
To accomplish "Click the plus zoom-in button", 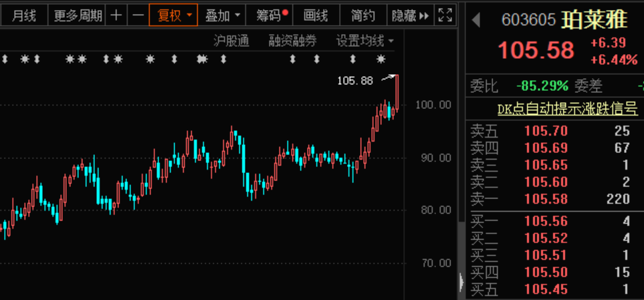I will point(116,15).
